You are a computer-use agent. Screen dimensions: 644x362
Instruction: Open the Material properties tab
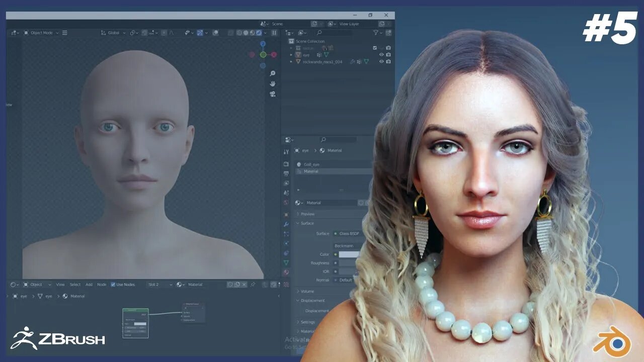point(286,272)
